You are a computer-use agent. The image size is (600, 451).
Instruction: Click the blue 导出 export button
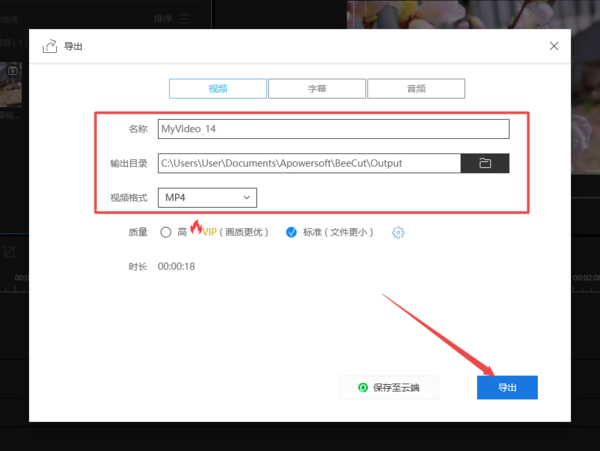pyautogui.click(x=507, y=388)
